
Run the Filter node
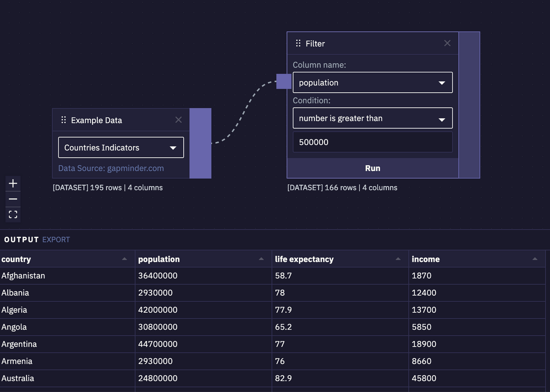(x=373, y=168)
